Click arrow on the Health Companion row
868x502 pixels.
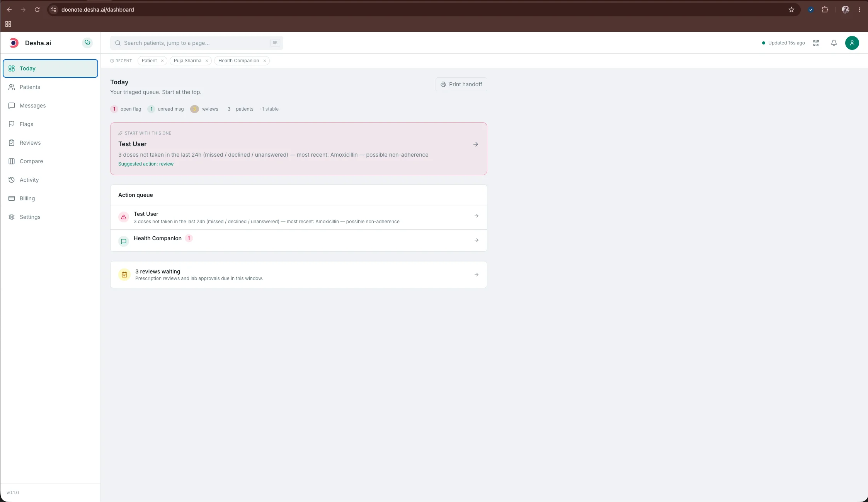click(x=477, y=240)
